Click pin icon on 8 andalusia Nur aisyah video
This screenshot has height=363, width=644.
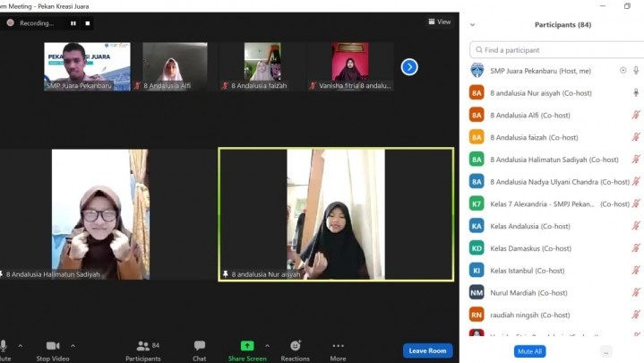[x=225, y=273]
